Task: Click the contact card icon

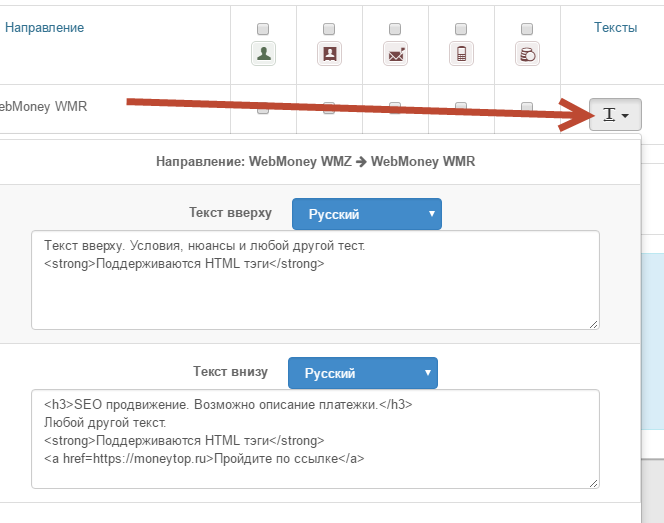Action: tap(329, 53)
